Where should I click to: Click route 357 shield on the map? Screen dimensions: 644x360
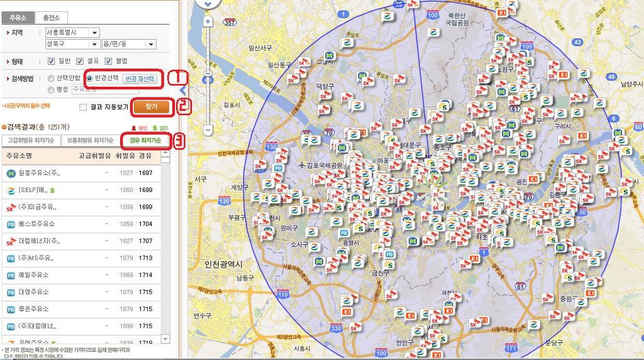coord(230,22)
